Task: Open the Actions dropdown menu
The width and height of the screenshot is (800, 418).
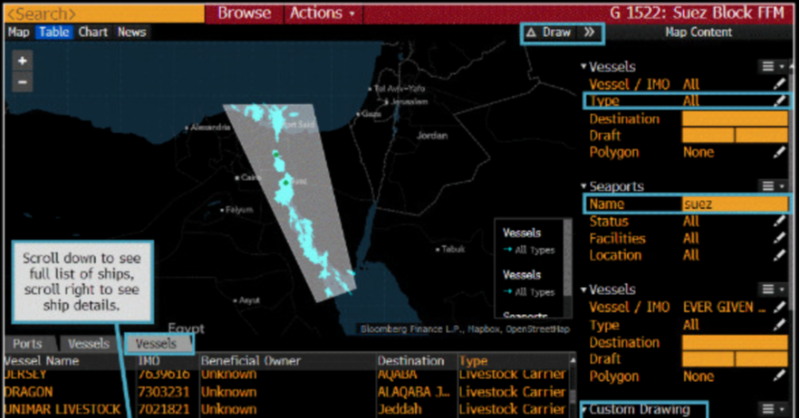Action: (322, 13)
